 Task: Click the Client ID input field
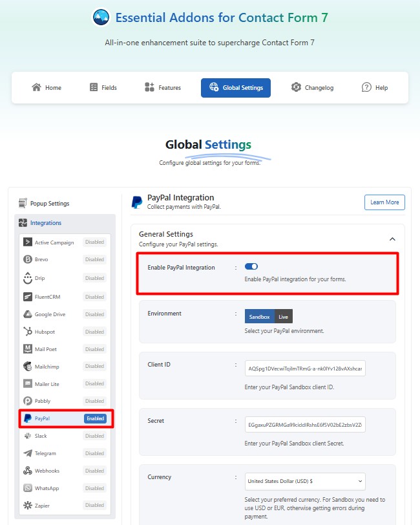point(305,369)
